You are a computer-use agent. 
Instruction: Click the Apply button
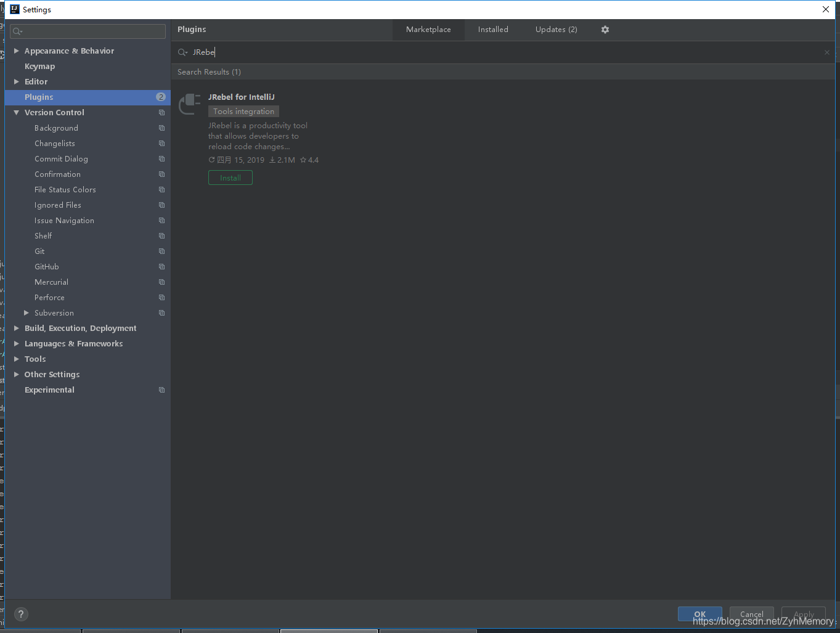click(x=804, y=614)
